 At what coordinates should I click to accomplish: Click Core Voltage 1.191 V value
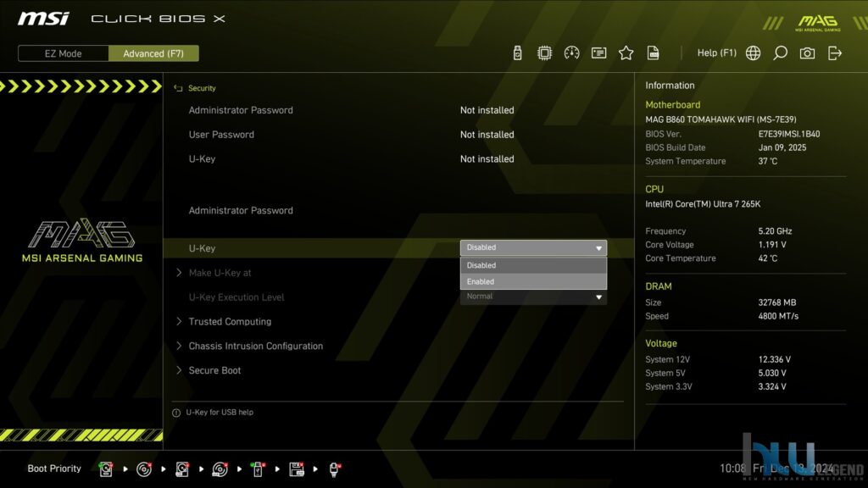click(772, 245)
